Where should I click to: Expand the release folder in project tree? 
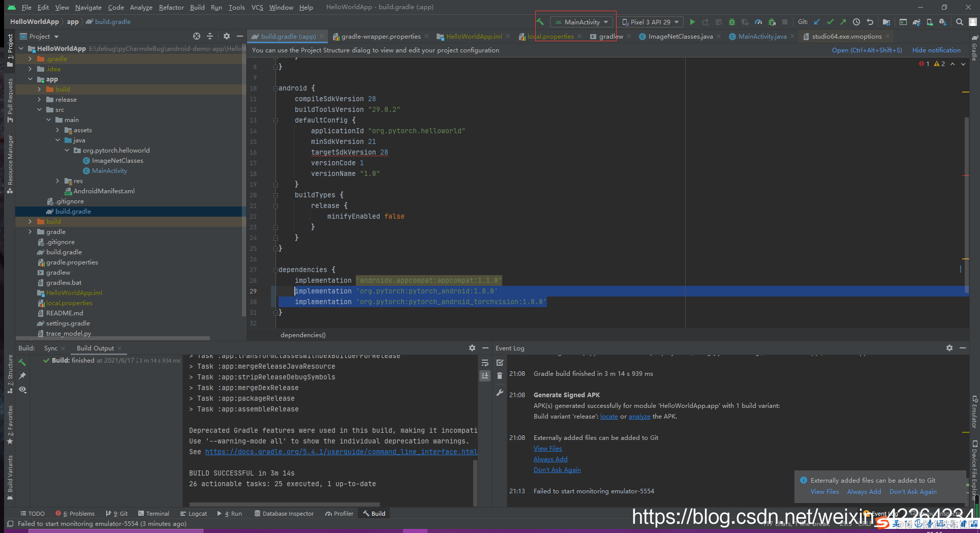[x=40, y=100]
